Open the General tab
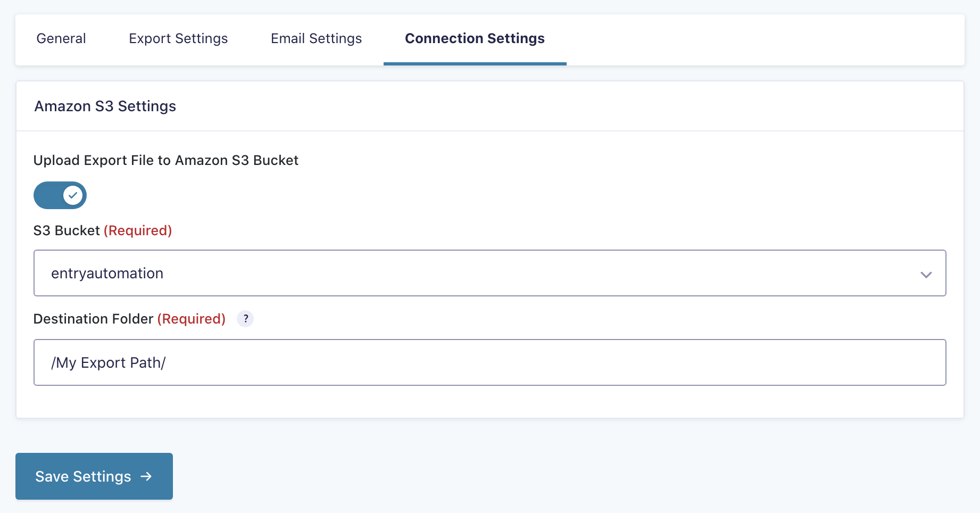 (x=61, y=38)
